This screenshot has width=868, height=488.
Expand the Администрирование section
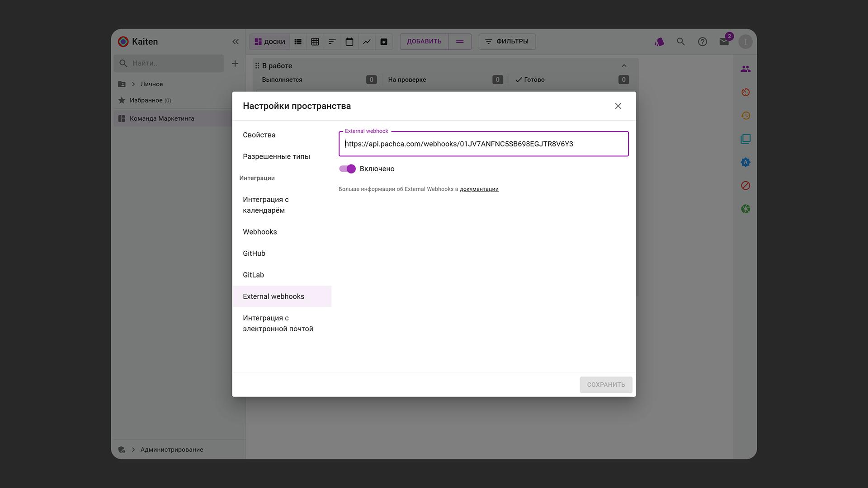[x=133, y=450]
